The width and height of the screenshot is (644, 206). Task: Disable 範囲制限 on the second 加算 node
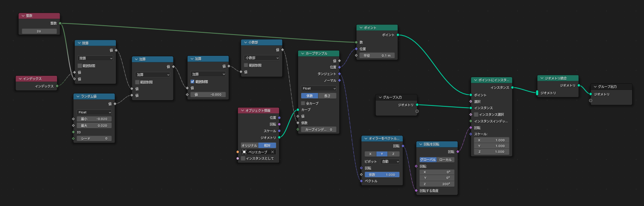pos(192,82)
